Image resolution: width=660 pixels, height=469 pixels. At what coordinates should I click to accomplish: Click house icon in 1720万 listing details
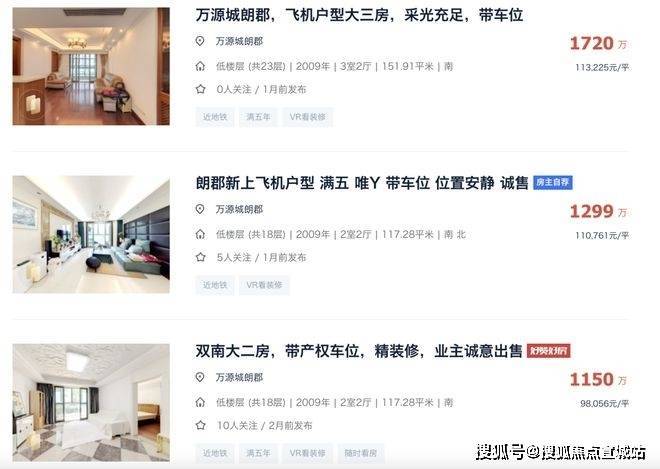click(x=200, y=66)
